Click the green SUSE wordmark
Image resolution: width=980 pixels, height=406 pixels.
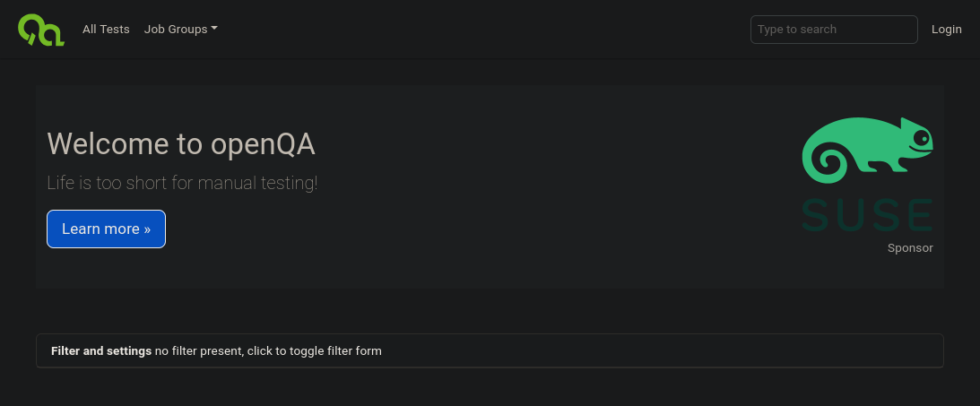866,215
